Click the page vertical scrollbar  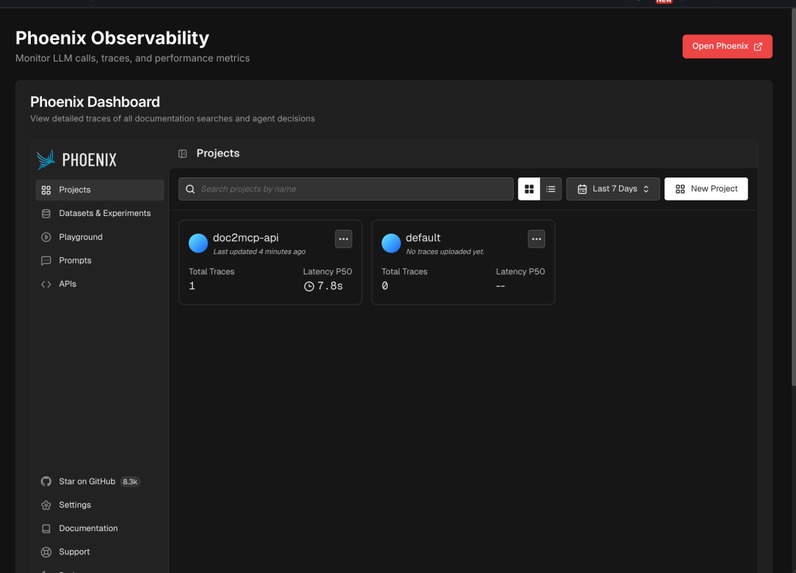click(x=793, y=198)
